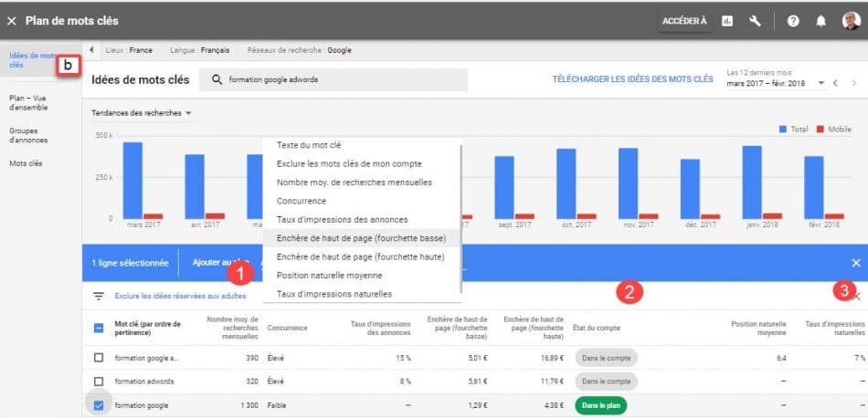
Task: Click Langue : Français setting
Action: click(x=199, y=50)
